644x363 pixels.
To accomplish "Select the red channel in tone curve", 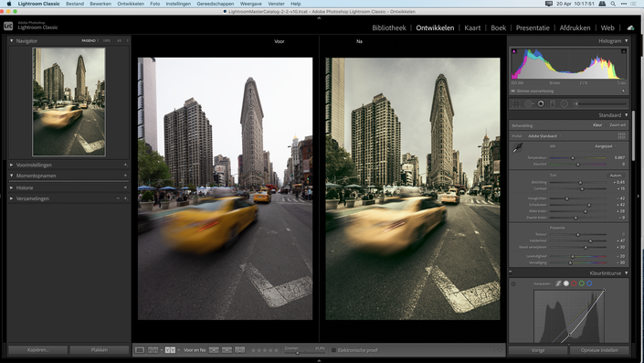I will click(x=574, y=283).
